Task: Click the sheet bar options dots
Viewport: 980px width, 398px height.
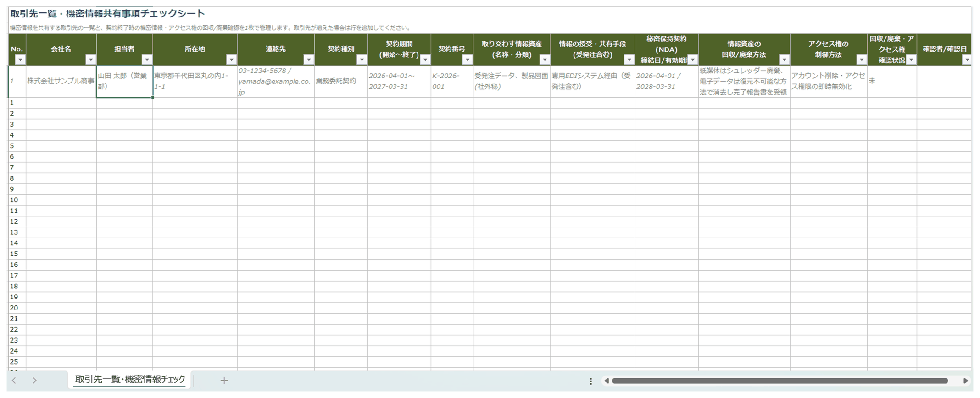Action: tap(591, 381)
